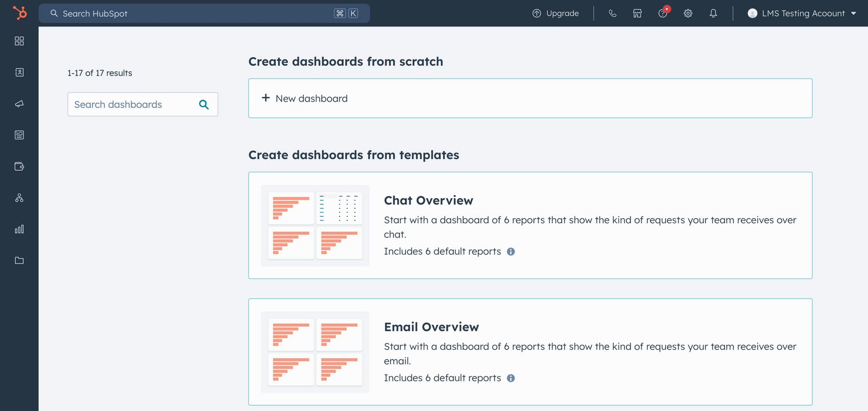This screenshot has width=868, height=411.
Task: Open the help icon with red badge
Action: (x=663, y=13)
